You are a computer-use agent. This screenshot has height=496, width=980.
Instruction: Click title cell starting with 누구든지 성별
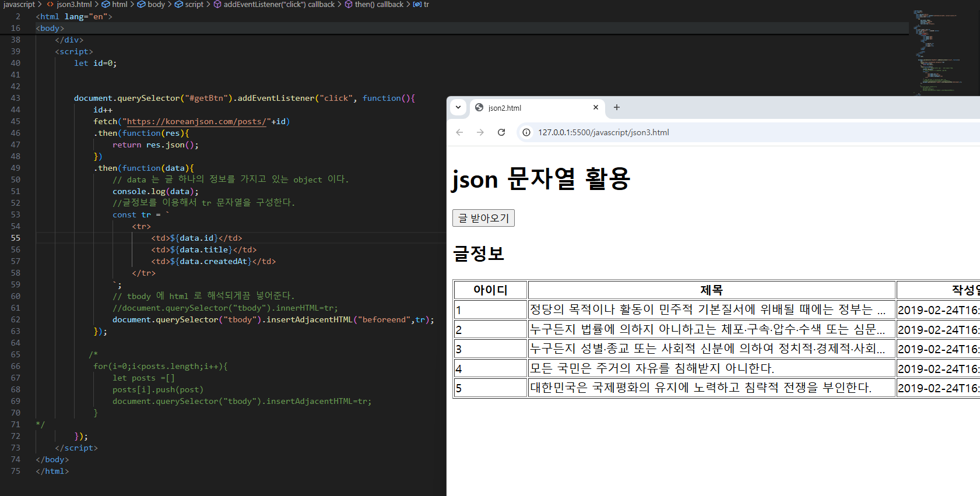(712, 349)
